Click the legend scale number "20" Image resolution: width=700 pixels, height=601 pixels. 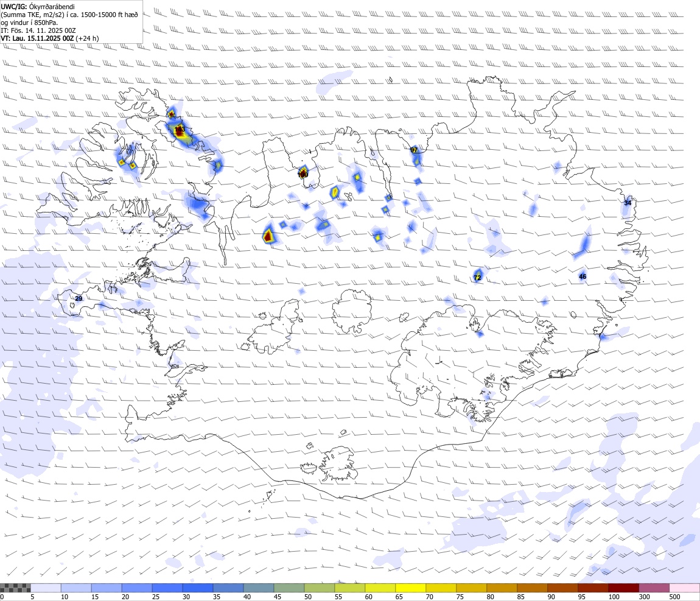(125, 597)
